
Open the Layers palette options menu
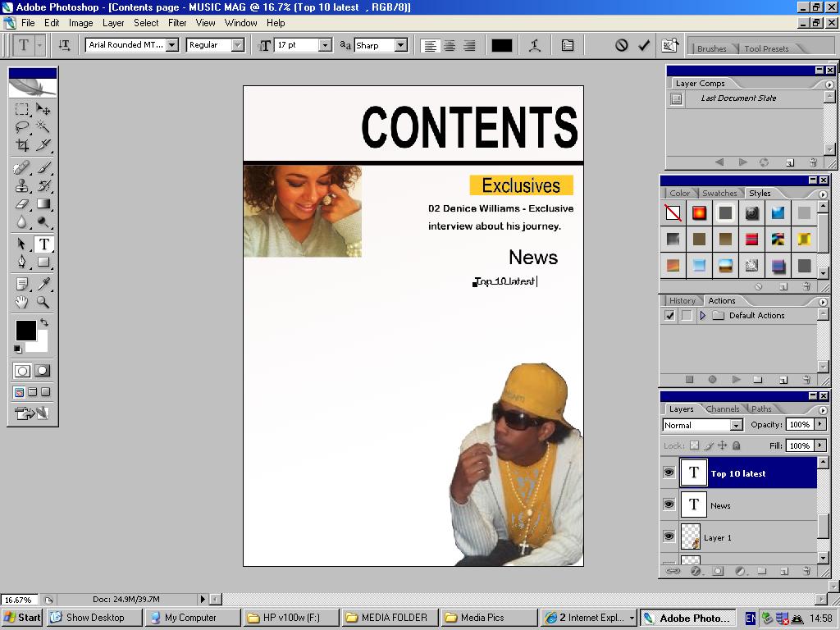click(823, 410)
